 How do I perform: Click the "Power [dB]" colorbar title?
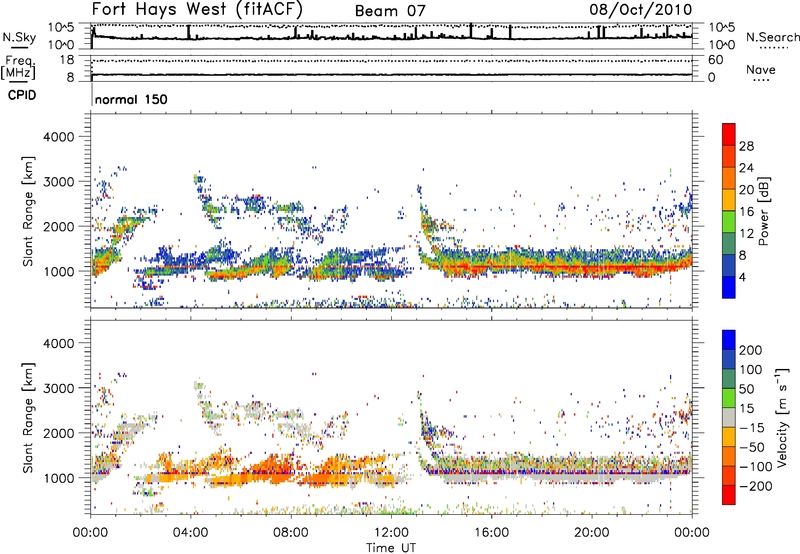click(x=763, y=211)
